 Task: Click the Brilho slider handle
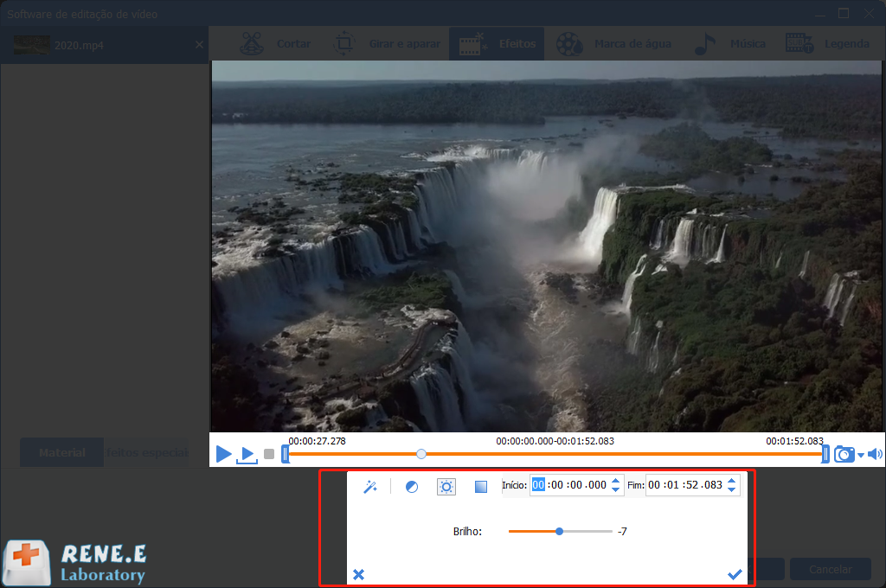pos(559,531)
